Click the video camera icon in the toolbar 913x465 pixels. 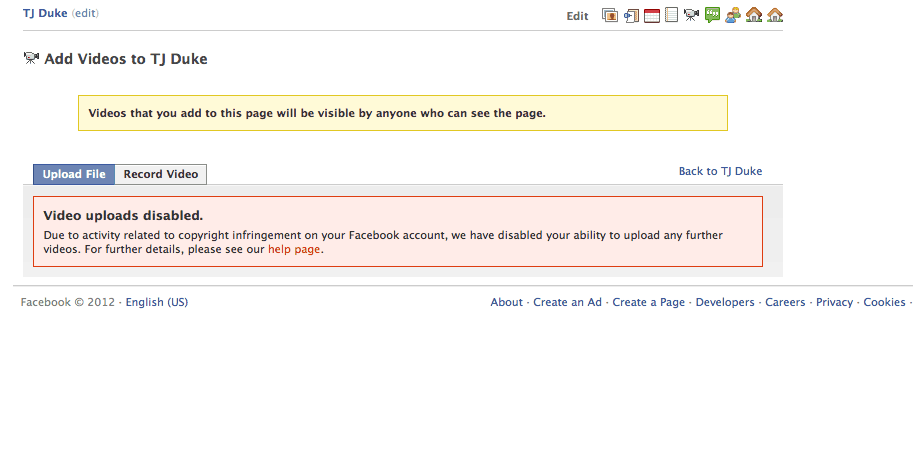(x=691, y=15)
